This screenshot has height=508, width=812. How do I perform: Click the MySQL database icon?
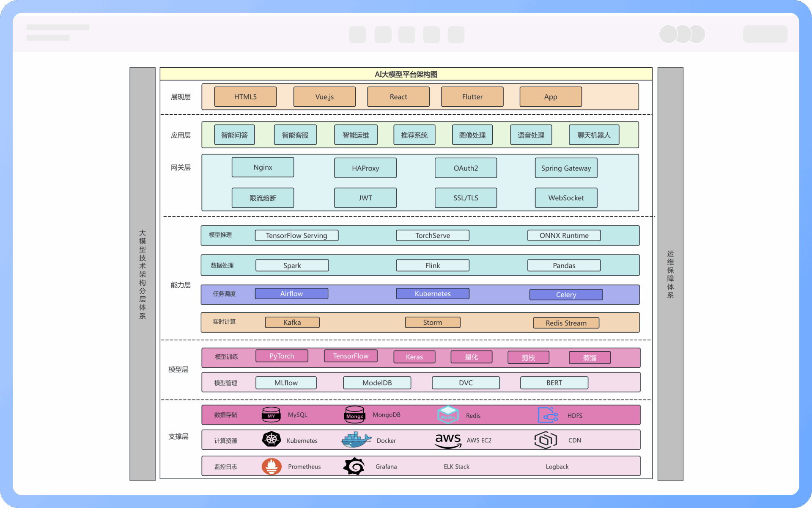click(x=271, y=415)
